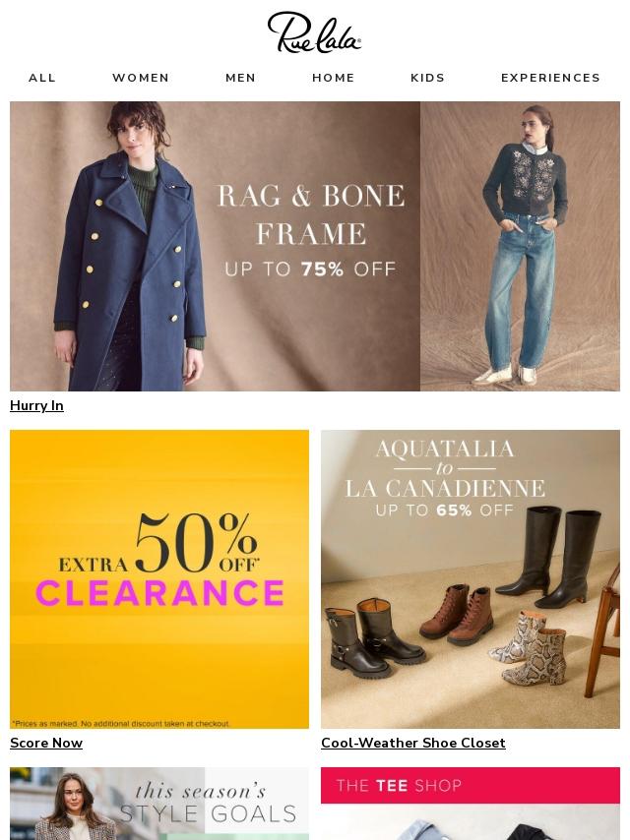
Task: Open the Rag & Bone Frame banner
Action: [x=315, y=246]
